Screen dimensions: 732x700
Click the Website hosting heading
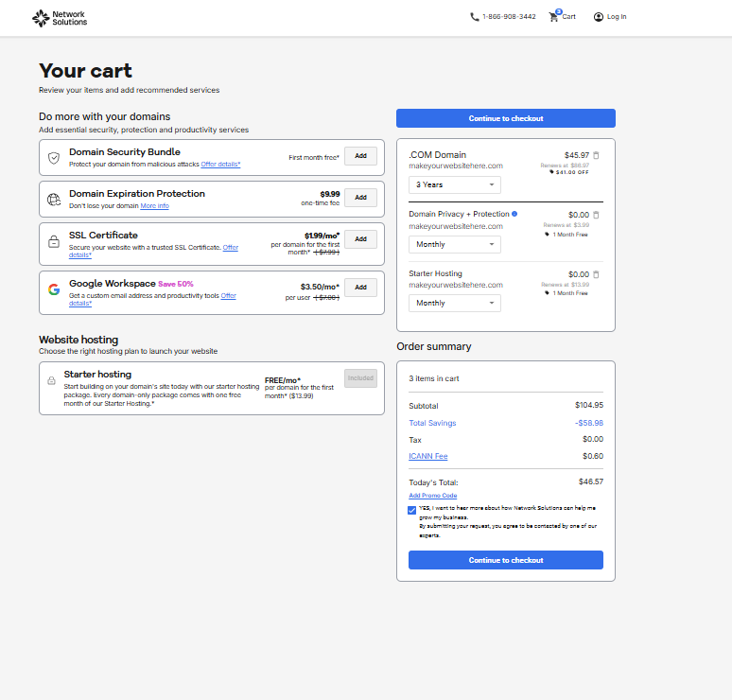[x=78, y=340]
